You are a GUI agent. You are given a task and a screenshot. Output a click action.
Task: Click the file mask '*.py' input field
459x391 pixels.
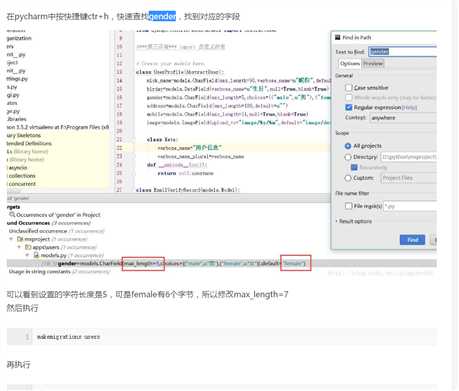click(410, 206)
